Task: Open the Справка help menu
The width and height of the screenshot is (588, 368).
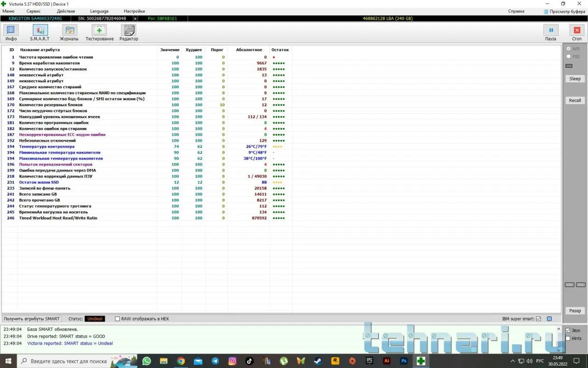Action: [x=516, y=11]
